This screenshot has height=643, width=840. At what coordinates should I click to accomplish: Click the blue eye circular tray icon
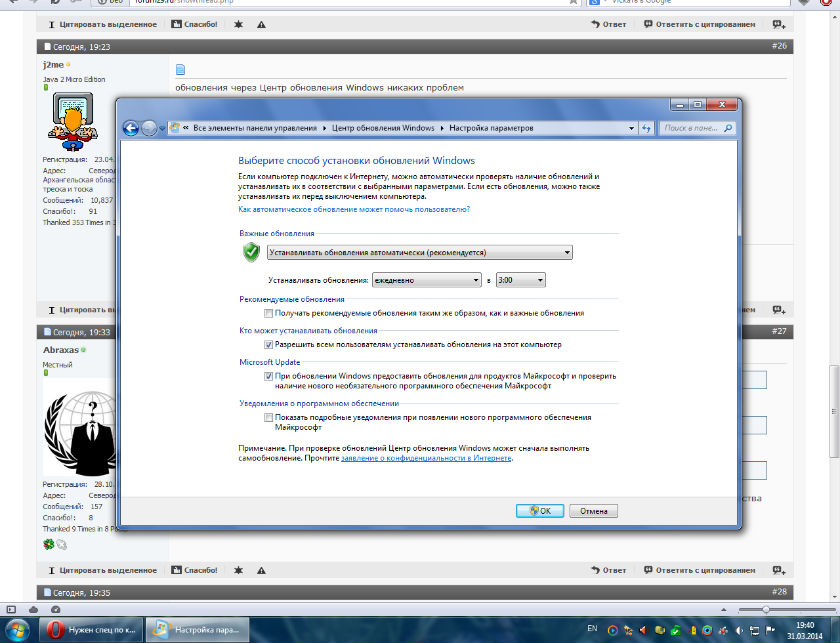point(707,630)
